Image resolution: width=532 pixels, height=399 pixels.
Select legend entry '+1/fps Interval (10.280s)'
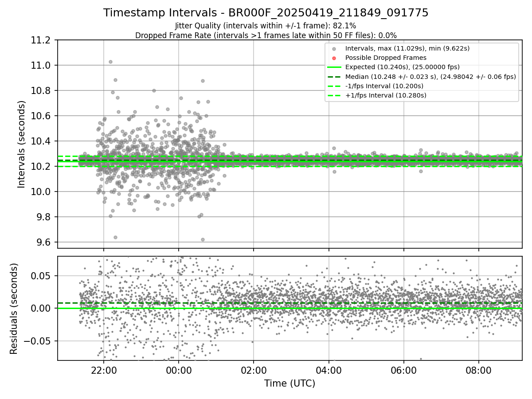coord(385,95)
